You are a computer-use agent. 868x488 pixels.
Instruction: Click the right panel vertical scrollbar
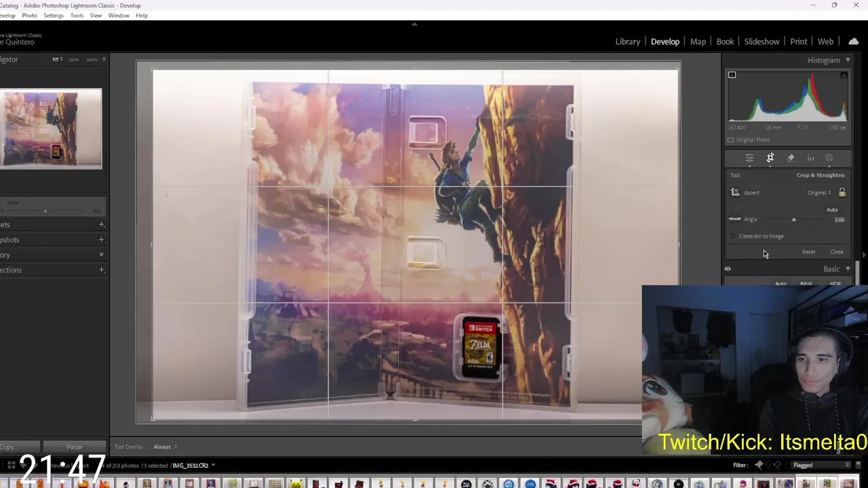858,272
